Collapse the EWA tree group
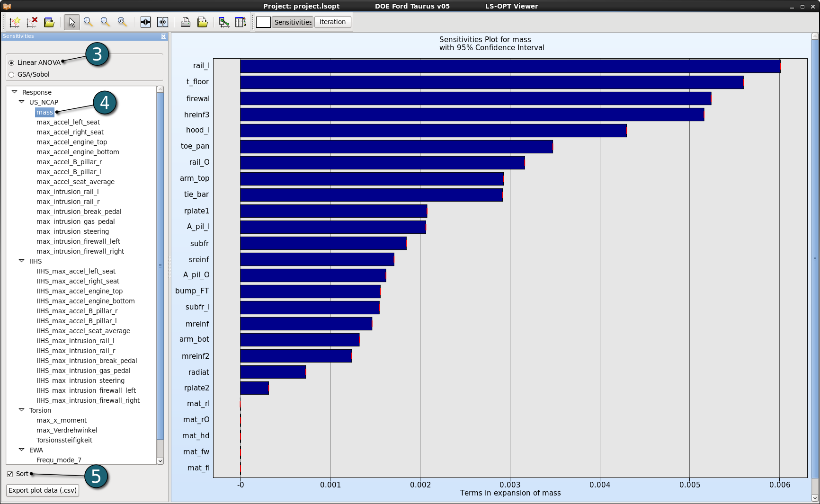The image size is (820, 504). point(21,450)
